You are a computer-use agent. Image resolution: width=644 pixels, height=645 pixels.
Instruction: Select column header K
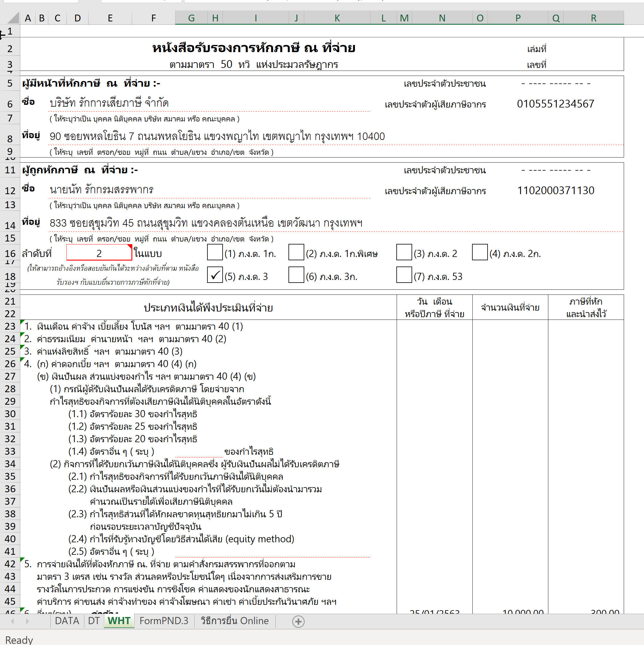click(337, 18)
